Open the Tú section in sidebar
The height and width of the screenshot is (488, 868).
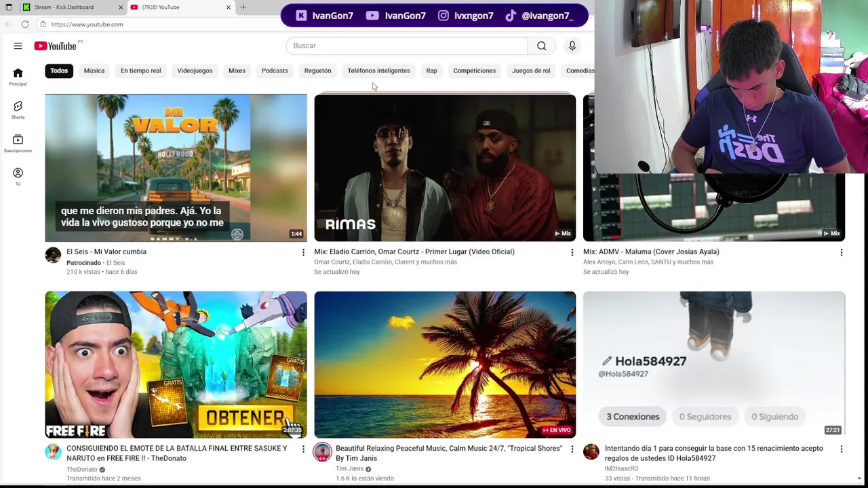(18, 177)
